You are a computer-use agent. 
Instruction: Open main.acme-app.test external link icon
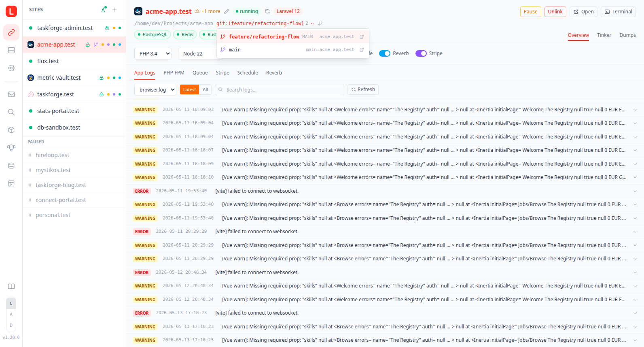pyautogui.click(x=362, y=50)
